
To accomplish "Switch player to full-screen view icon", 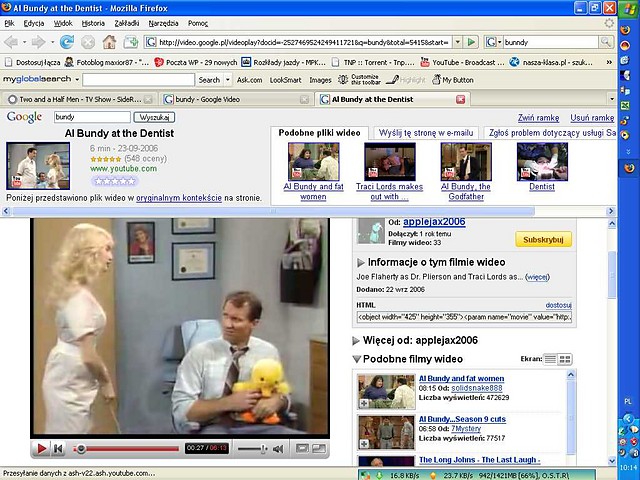I will [319, 449].
